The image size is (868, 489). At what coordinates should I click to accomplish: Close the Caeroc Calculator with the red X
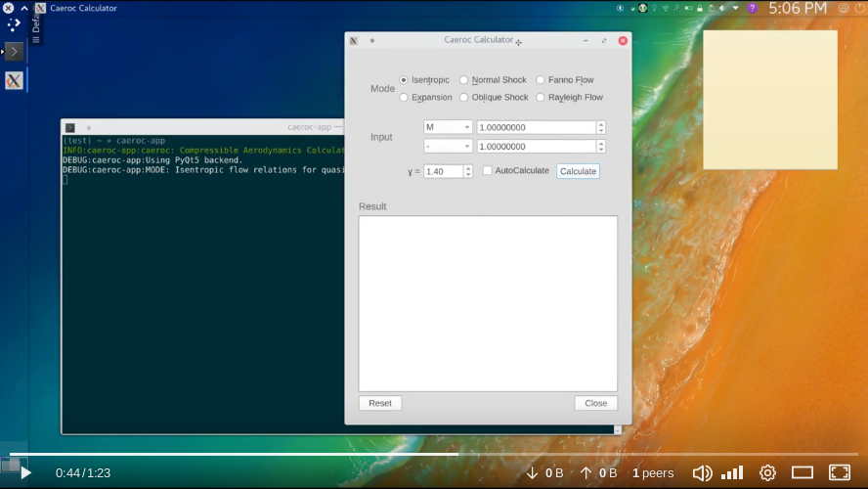click(623, 40)
